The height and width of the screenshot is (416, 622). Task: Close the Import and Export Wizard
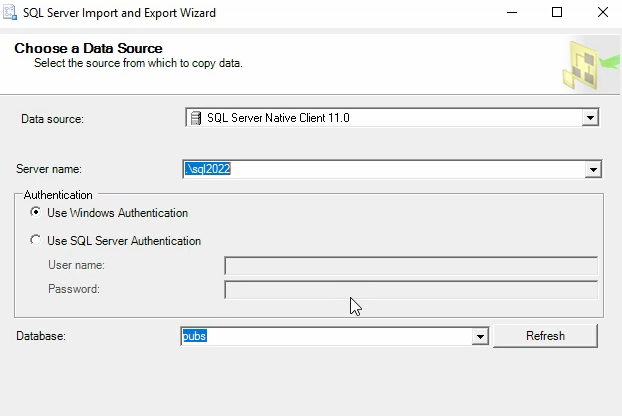pyautogui.click(x=603, y=12)
